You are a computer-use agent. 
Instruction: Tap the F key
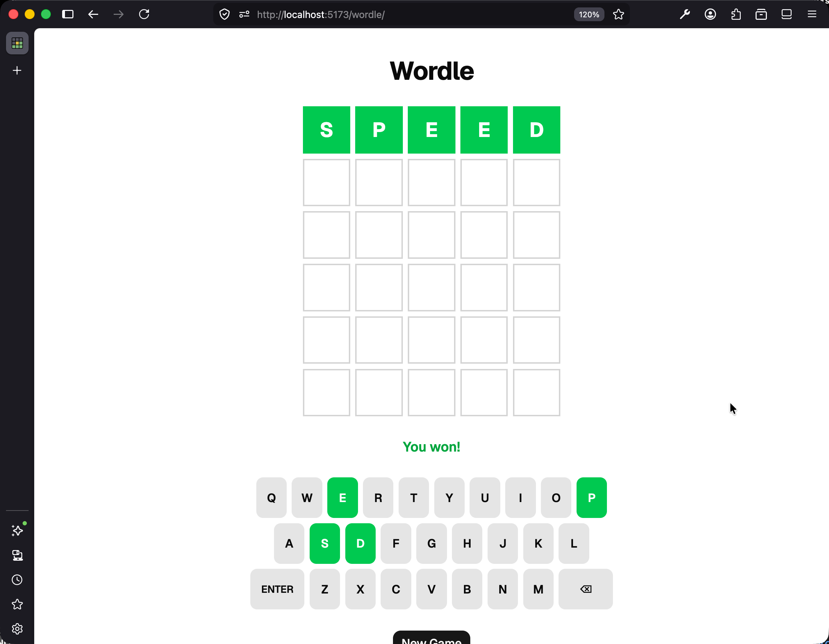tap(396, 543)
